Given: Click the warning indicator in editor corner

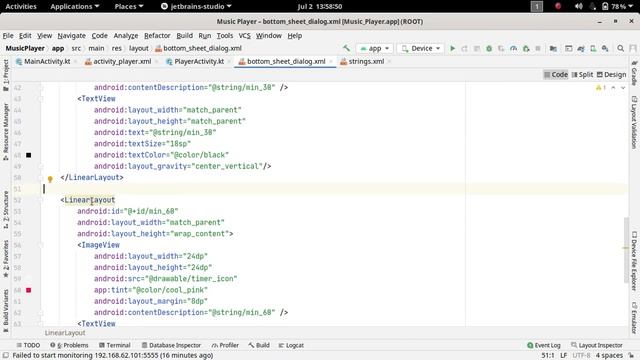Looking at the screenshot, I should pyautogui.click(x=600, y=87).
